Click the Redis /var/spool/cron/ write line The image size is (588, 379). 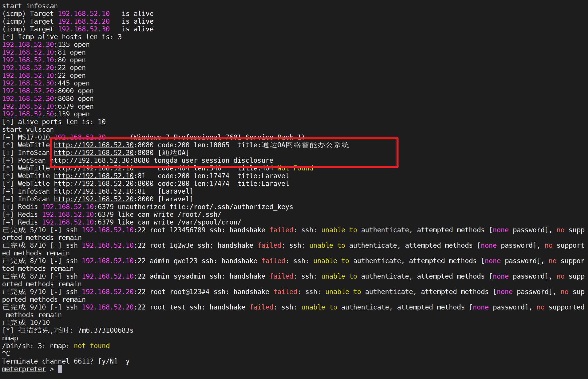(x=122, y=222)
